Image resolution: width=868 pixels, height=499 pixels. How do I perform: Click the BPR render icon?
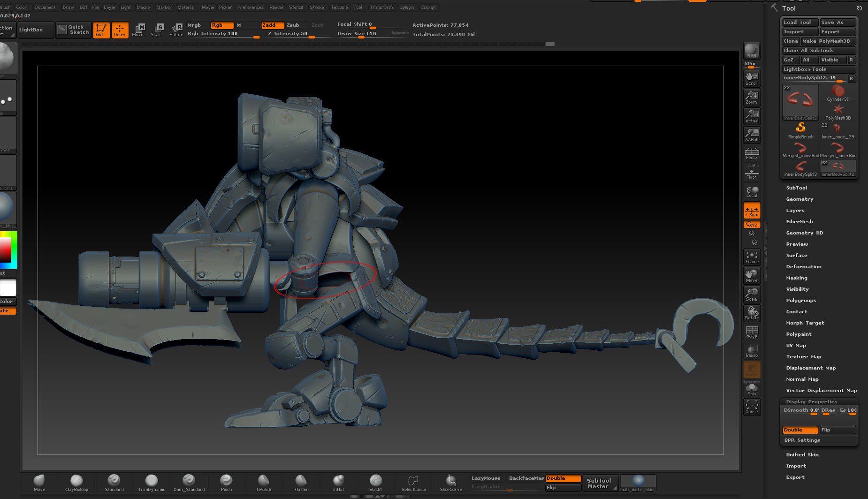[x=752, y=51]
